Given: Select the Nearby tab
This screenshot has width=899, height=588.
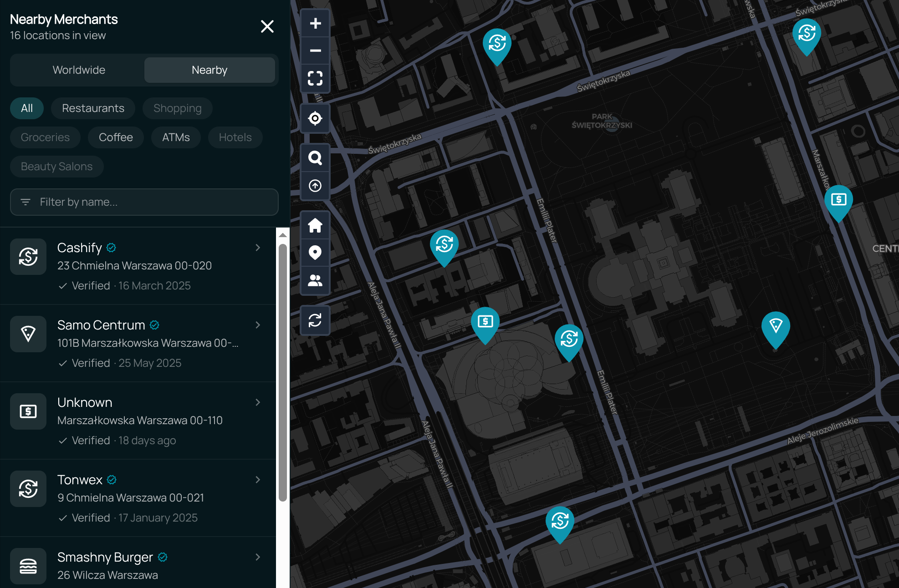Looking at the screenshot, I should point(209,70).
